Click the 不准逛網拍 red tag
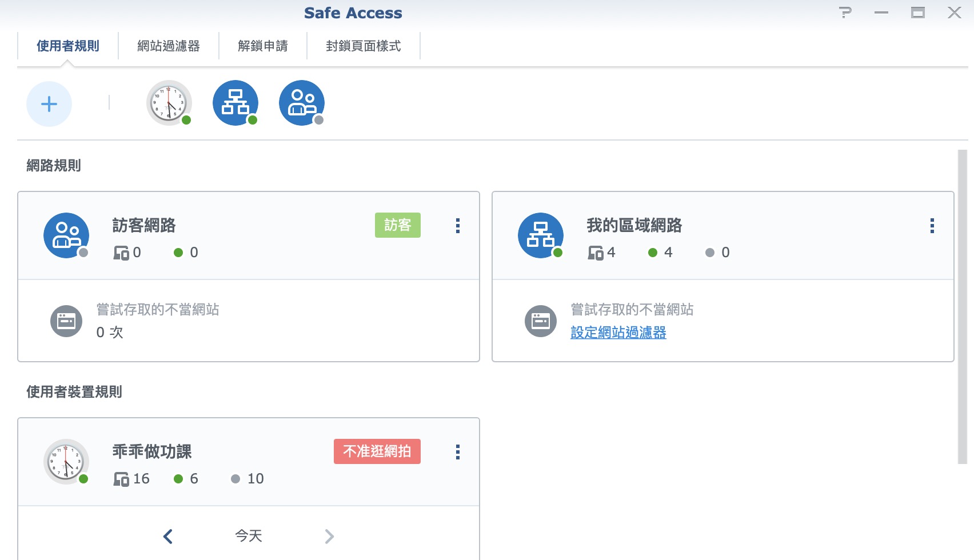Viewport: 974px width, 560px height. coord(377,451)
